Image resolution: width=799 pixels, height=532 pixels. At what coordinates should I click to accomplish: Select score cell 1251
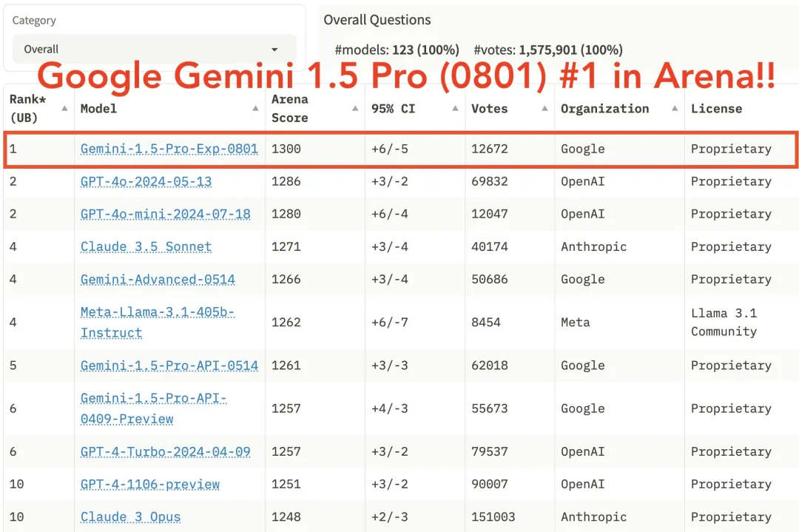pos(286,484)
